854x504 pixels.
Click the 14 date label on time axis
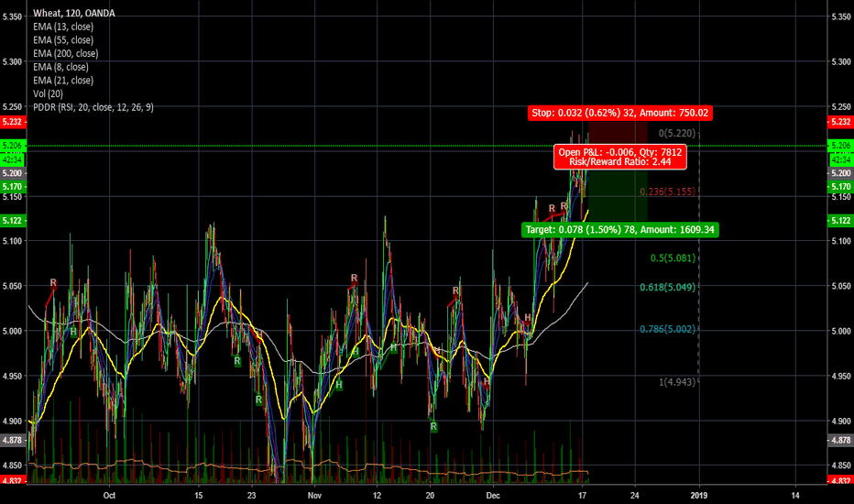[x=795, y=495]
